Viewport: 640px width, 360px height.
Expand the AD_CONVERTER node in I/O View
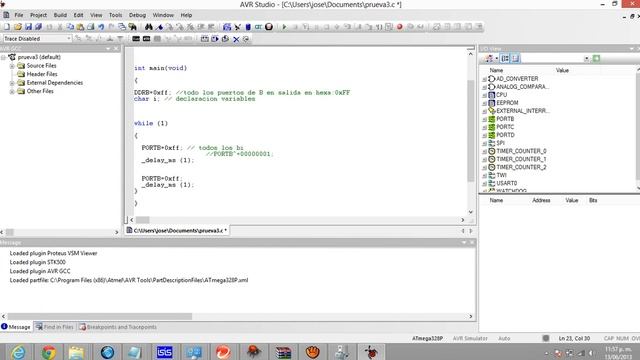pos(484,79)
